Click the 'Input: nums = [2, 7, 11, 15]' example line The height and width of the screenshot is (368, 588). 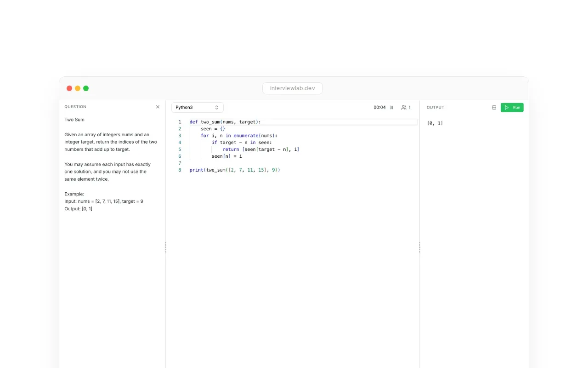pos(104,201)
